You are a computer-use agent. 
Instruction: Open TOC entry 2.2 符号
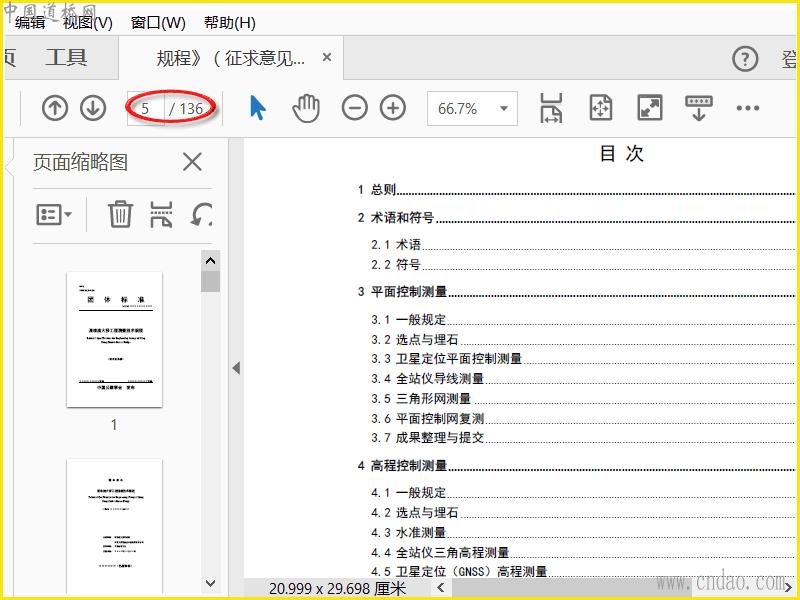[x=583, y=265]
